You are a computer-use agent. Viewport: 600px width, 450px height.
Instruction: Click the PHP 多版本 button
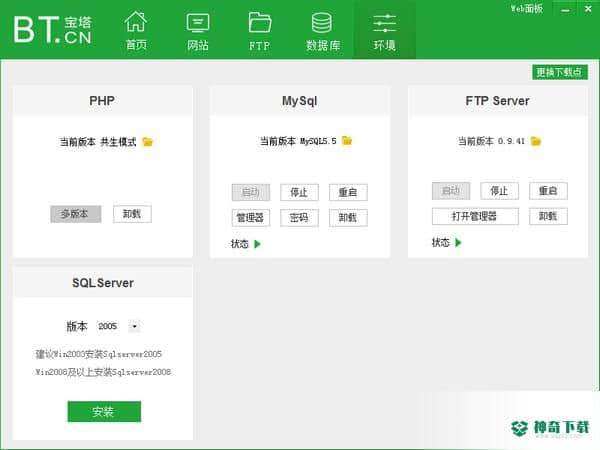(x=76, y=214)
